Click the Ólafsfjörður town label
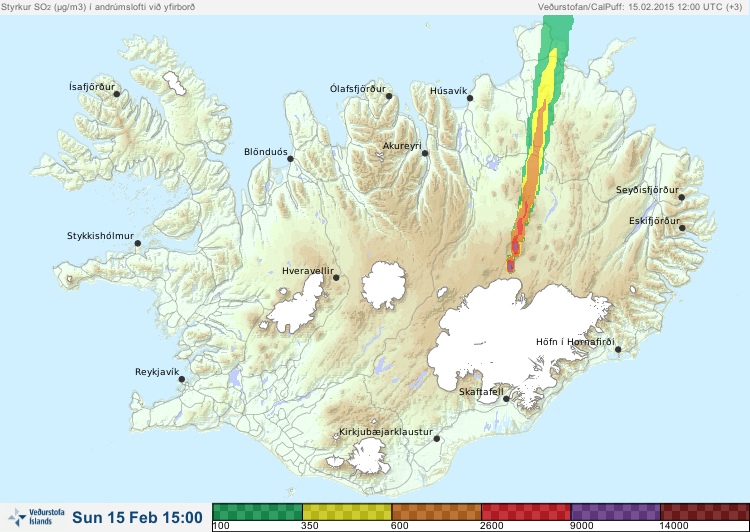 (358, 89)
